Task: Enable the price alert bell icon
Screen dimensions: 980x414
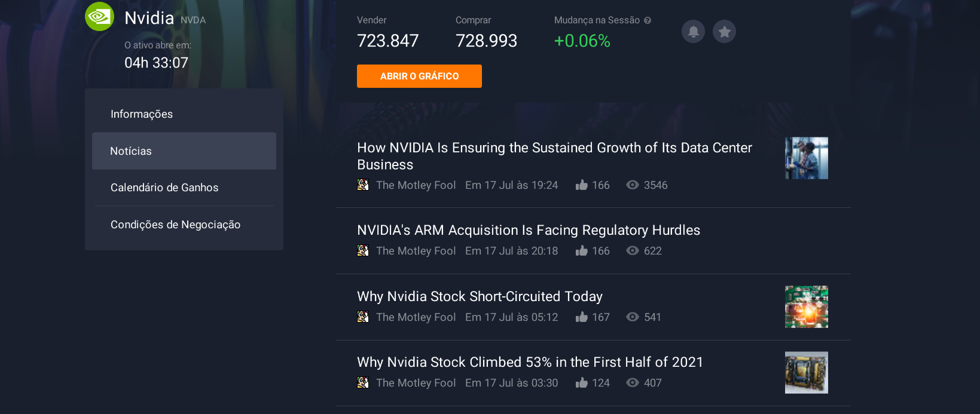Action: [x=693, y=31]
